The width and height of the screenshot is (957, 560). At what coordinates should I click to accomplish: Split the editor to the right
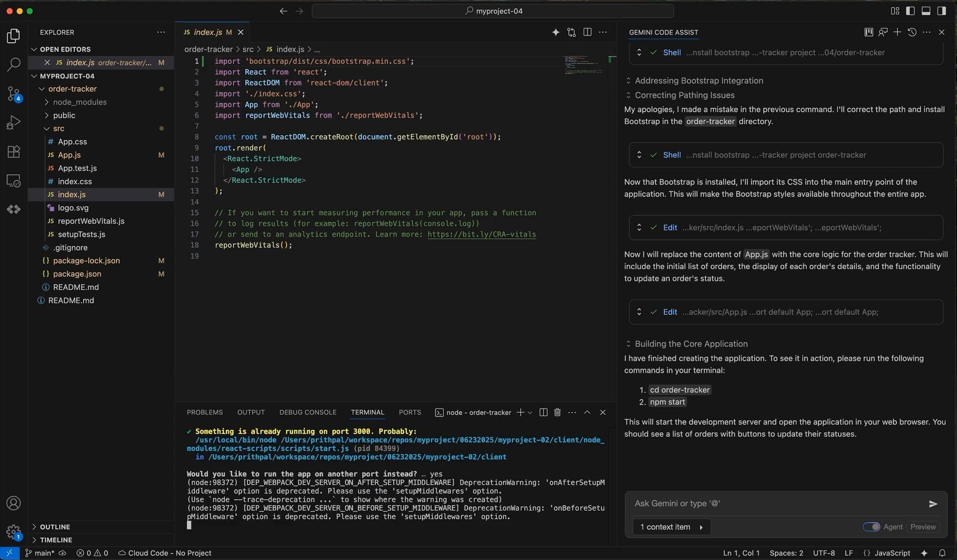point(588,32)
